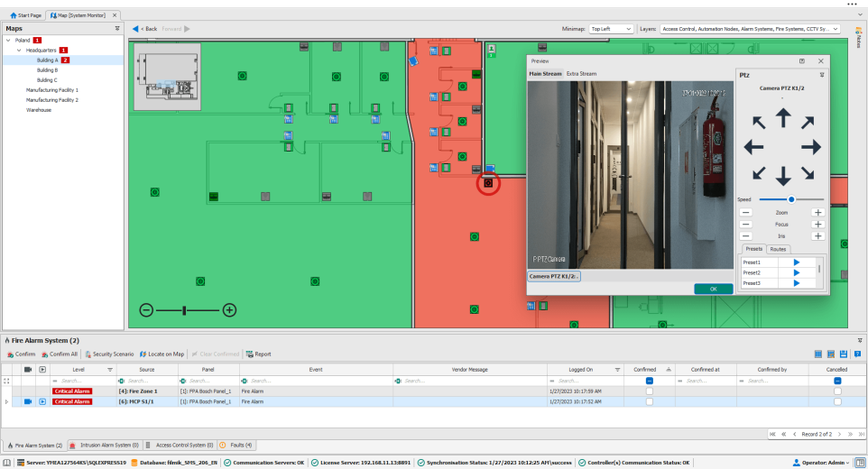Open the Layers dropdown
Screen dimensions: 868x469
click(750, 29)
